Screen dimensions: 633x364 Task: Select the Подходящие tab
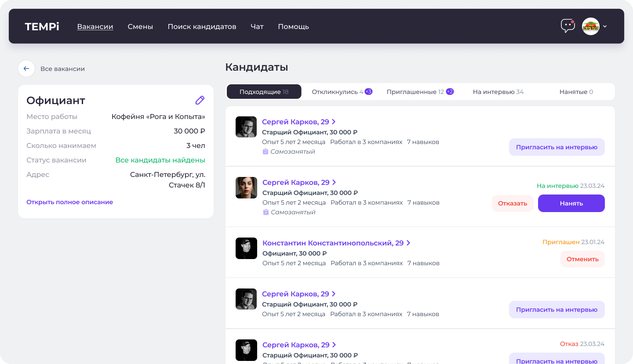click(x=264, y=92)
